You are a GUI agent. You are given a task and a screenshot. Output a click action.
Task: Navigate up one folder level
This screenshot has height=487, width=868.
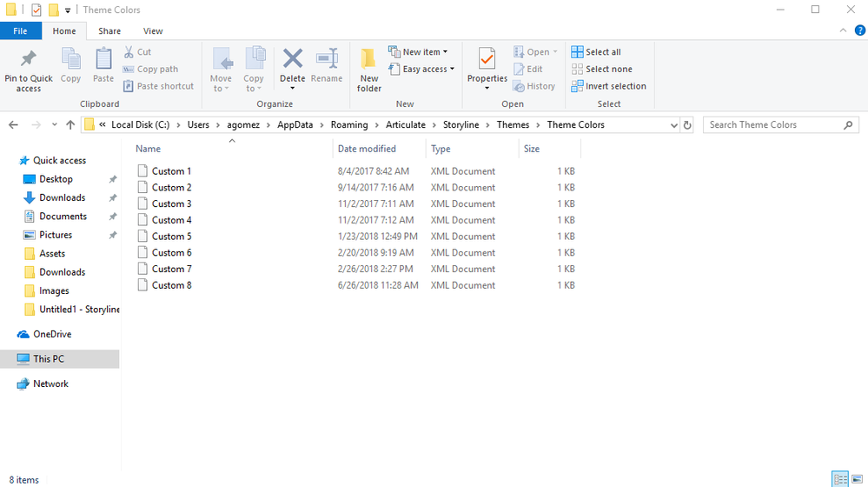70,125
